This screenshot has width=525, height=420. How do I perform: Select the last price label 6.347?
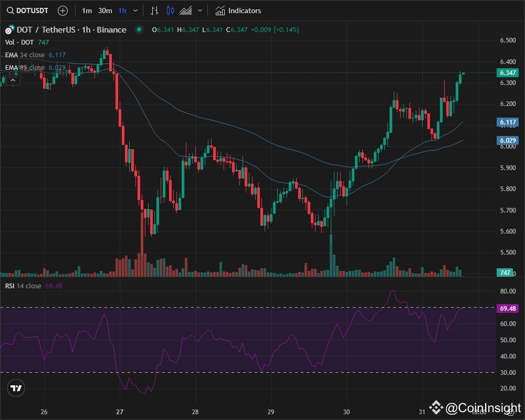click(x=507, y=73)
